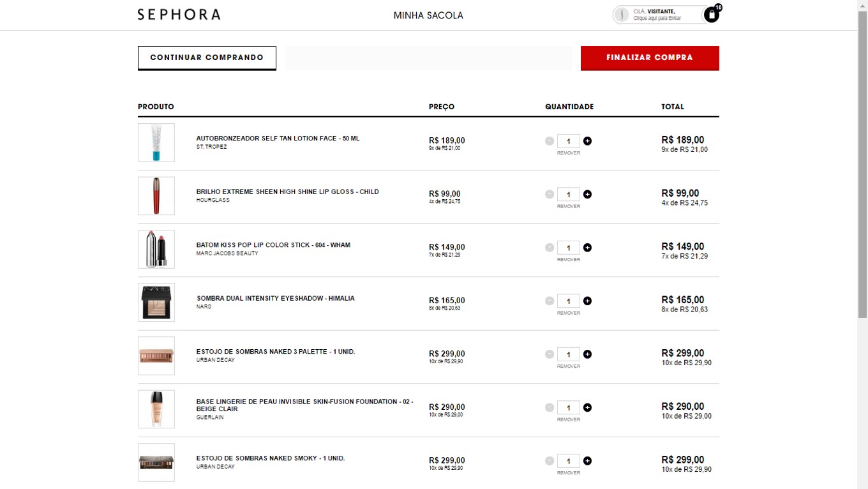Viewport: 868px width, 489px height.
Task: Click quantity field for Sombra Dual Intensity
Action: [x=569, y=301]
